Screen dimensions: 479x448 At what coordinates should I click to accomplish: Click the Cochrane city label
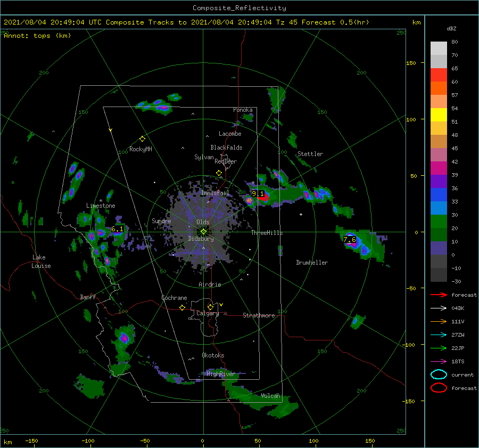[x=174, y=298]
